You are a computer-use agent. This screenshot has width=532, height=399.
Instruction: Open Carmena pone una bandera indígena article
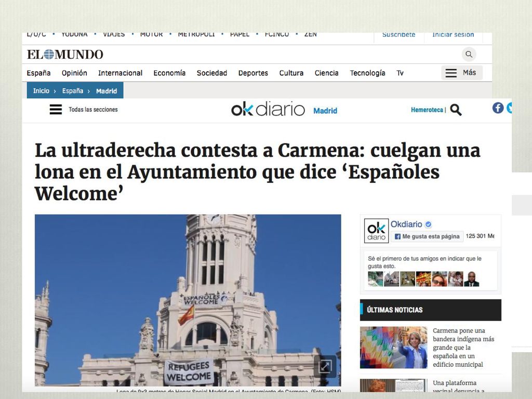click(x=463, y=348)
